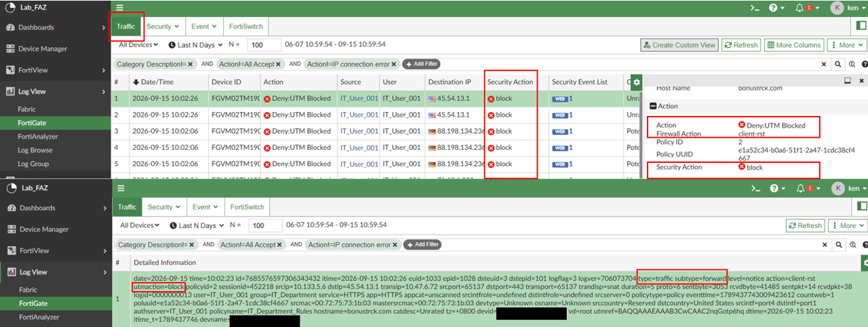Open ken user menu in upper screenshot
Screen dimensions: 868x327
click(x=848, y=7)
